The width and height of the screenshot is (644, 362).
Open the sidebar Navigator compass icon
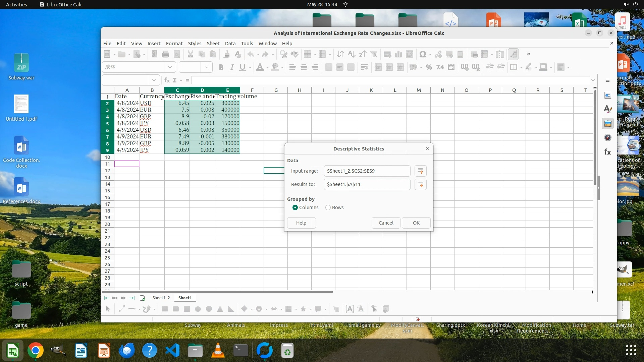607,138
